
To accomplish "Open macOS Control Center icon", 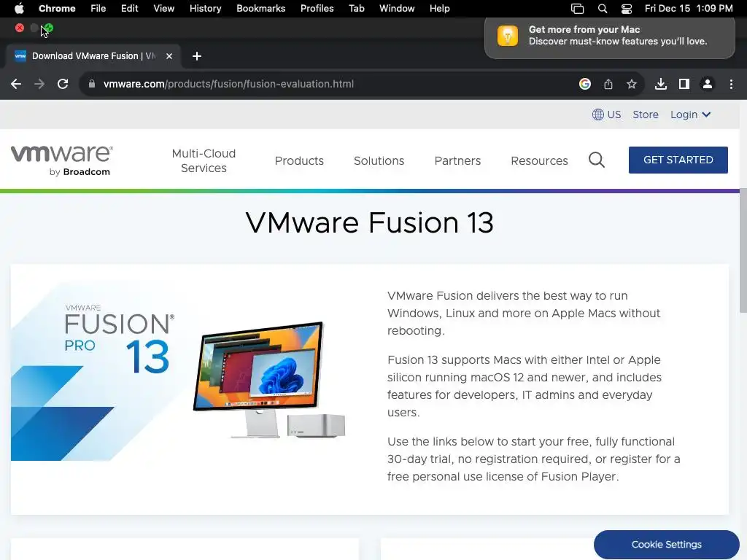I will (626, 9).
